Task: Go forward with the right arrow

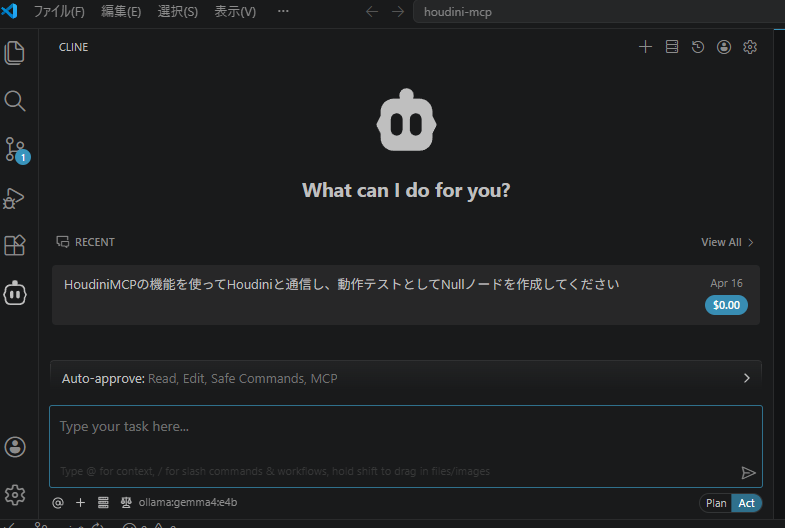Action: tap(398, 12)
